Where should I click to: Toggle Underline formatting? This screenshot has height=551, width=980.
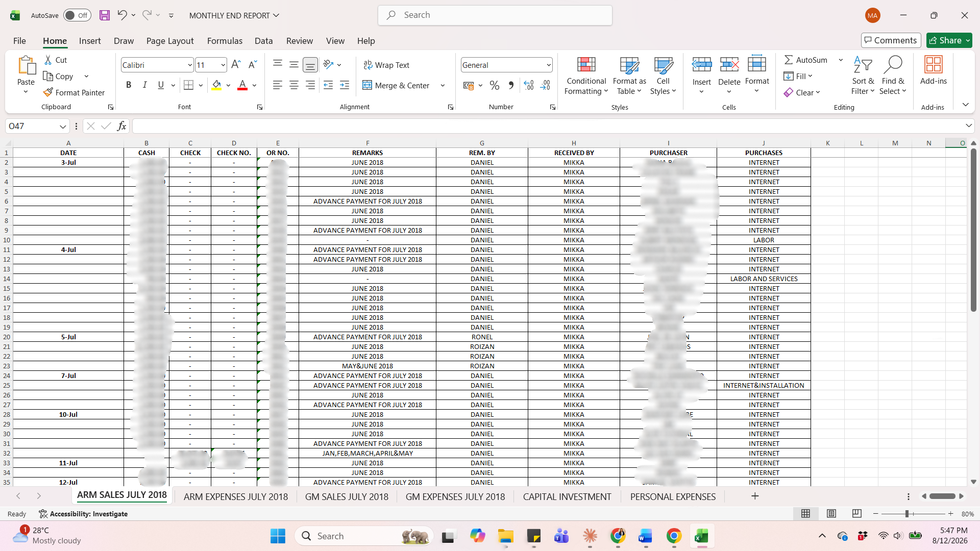coord(161,85)
